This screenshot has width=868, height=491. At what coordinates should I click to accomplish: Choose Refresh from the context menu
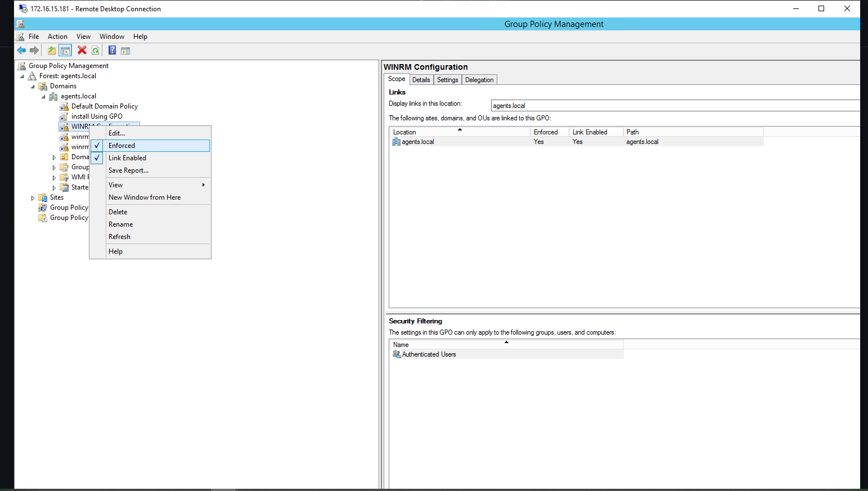150,237
